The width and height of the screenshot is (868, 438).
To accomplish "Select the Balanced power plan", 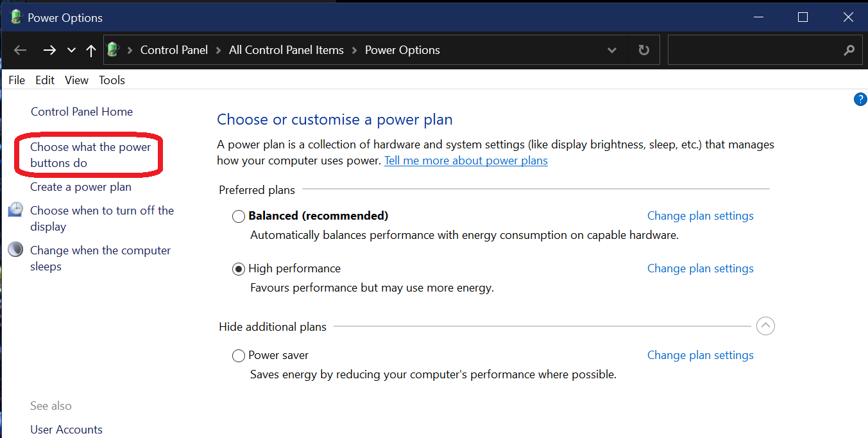I will [x=239, y=216].
